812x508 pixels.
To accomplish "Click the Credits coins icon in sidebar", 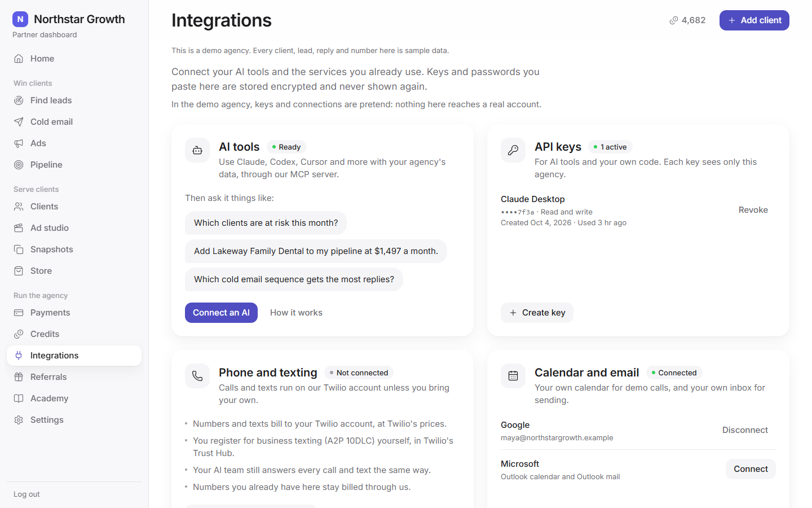I will [x=19, y=334].
